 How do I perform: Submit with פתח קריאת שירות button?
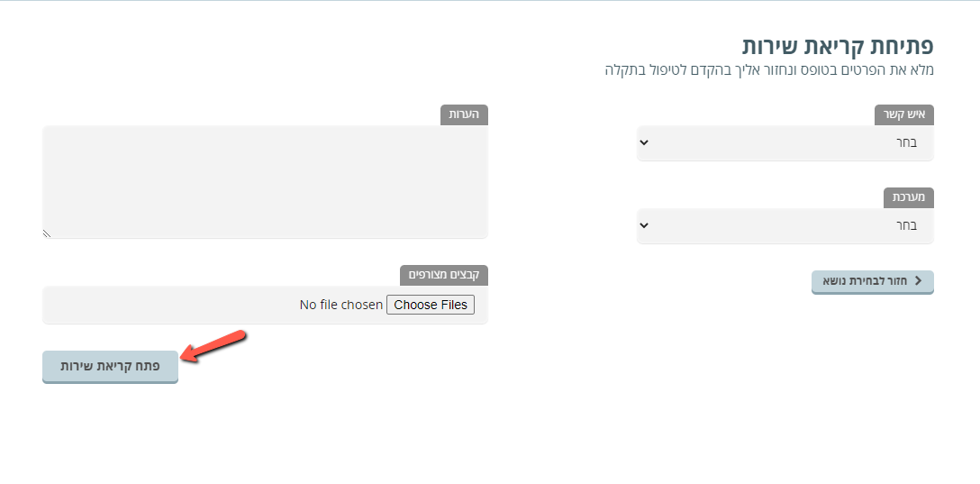pos(110,367)
